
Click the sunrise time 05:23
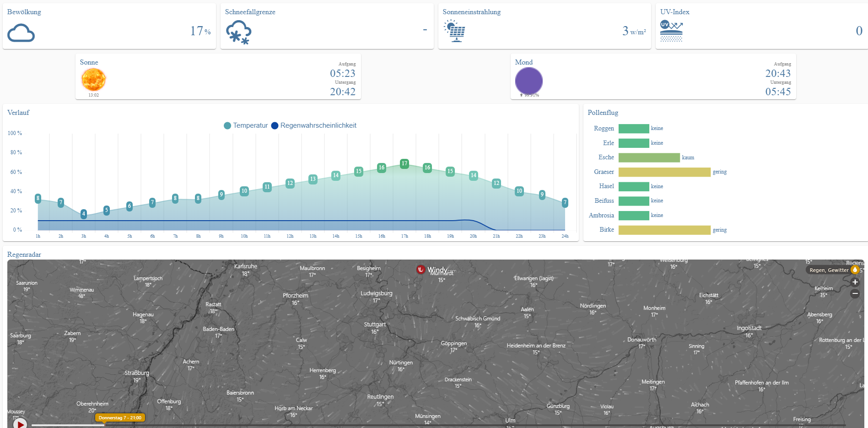pos(343,73)
